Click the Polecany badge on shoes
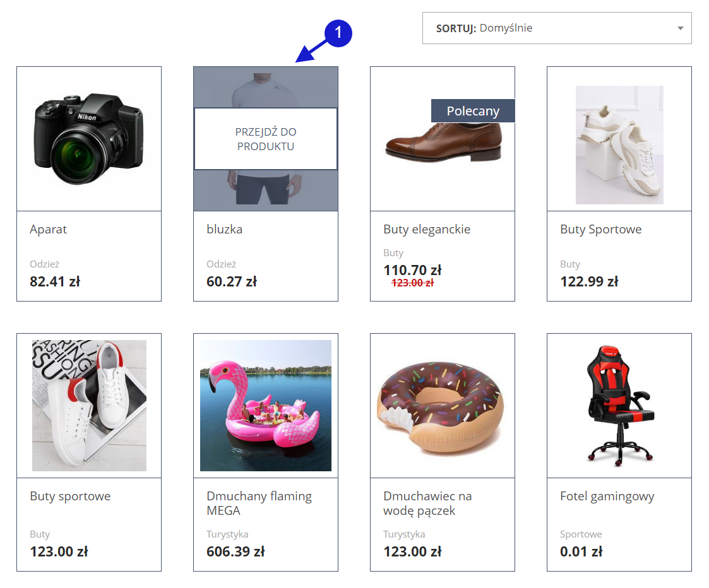This screenshot has width=709, height=588. click(x=473, y=111)
